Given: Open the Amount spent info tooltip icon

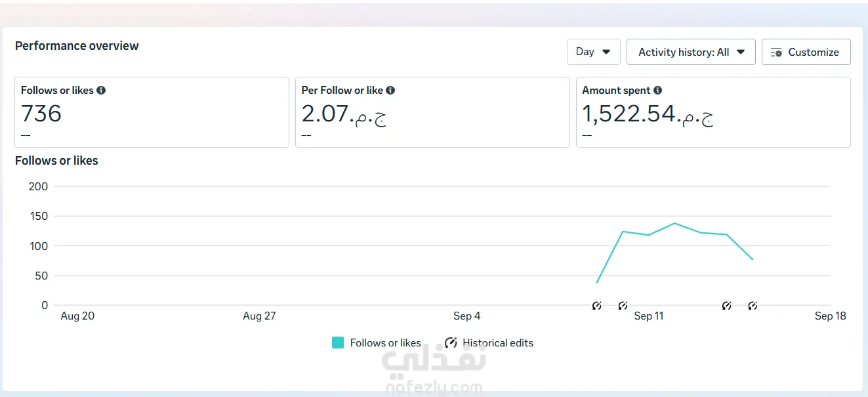Looking at the screenshot, I should click(657, 91).
